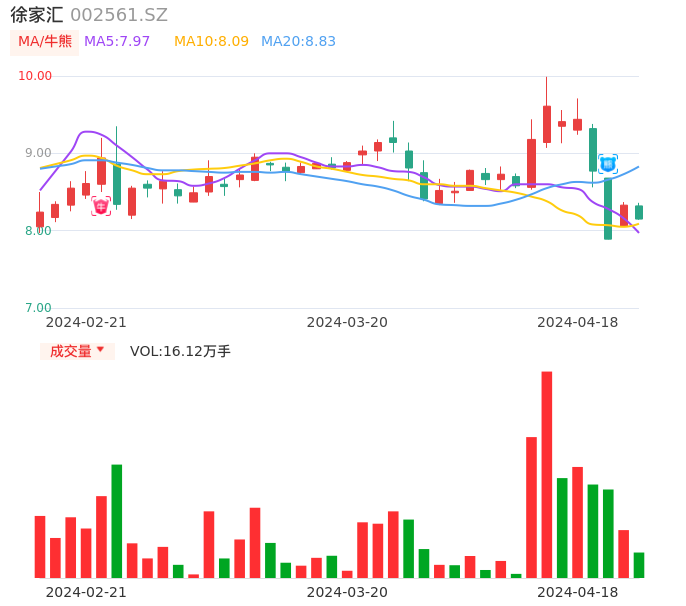Click the long green candlestick below the bear icon
Viewport: 686px width, 606px height.
pyautogui.click(x=608, y=208)
